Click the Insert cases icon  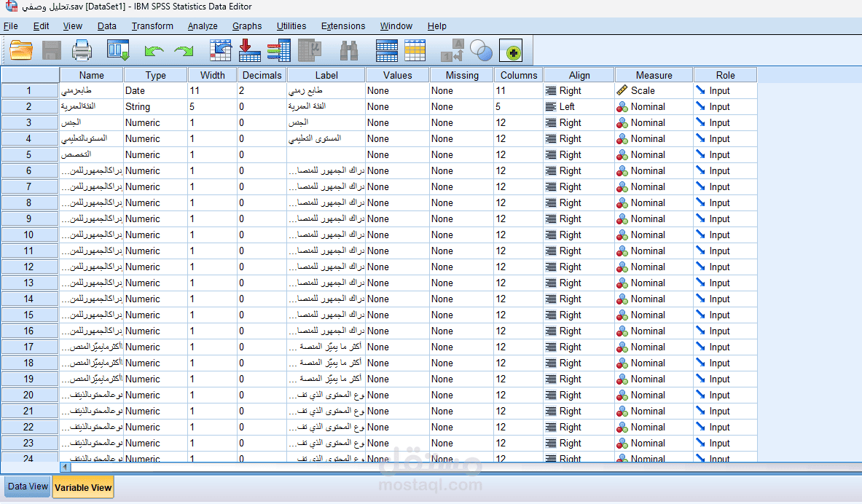(x=386, y=50)
